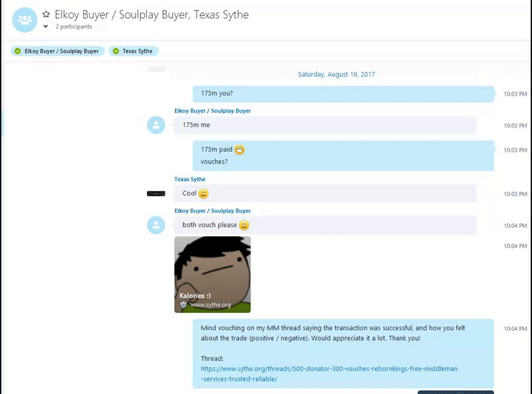Image resolution: width=532 pixels, height=394 pixels.
Task: Click sender name above '175m me' message
Action: tap(212, 110)
